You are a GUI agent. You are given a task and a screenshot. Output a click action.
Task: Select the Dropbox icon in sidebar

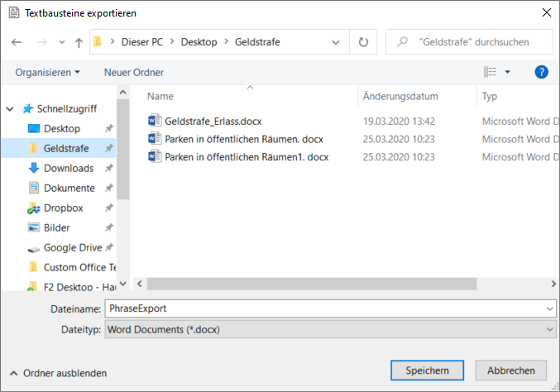point(34,208)
